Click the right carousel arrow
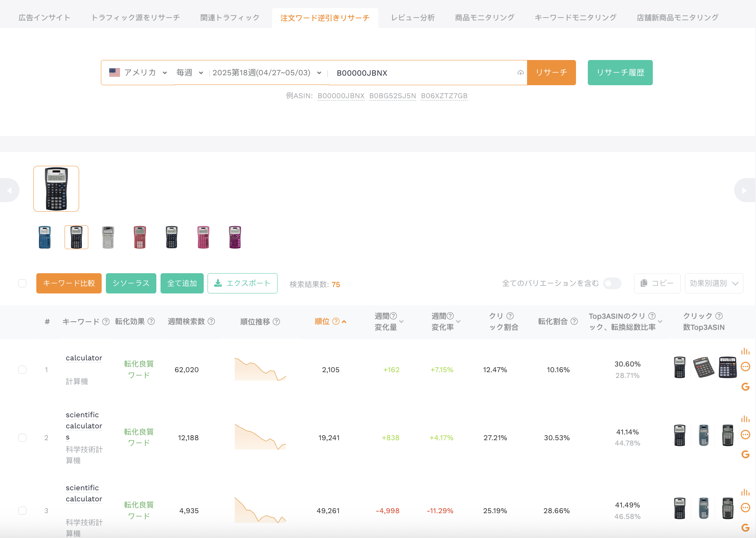Image resolution: width=756 pixels, height=538 pixels. pos(745,190)
